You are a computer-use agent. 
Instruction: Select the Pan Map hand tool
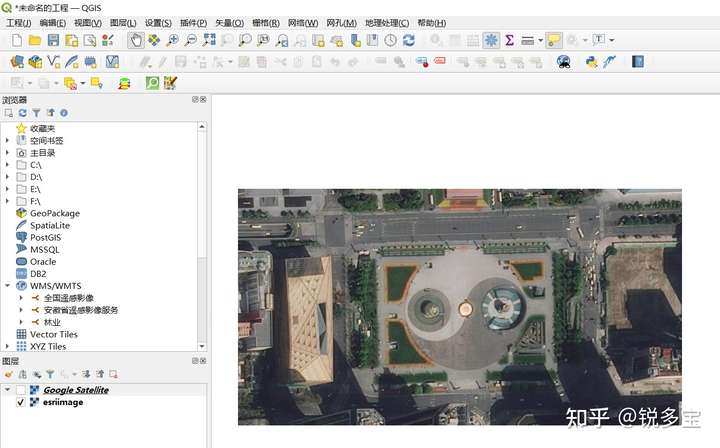pyautogui.click(x=136, y=40)
